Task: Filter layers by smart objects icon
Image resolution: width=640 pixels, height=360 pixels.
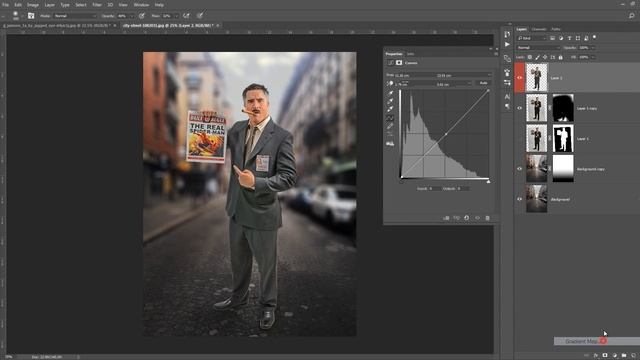Action: (x=586, y=38)
